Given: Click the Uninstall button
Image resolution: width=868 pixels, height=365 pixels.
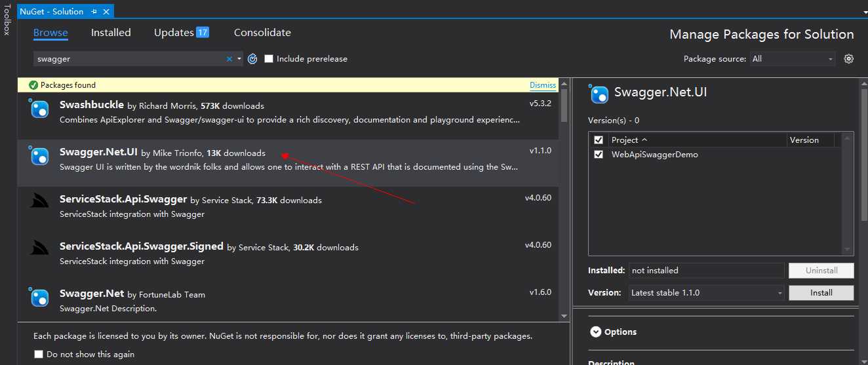Looking at the screenshot, I should coord(821,271).
